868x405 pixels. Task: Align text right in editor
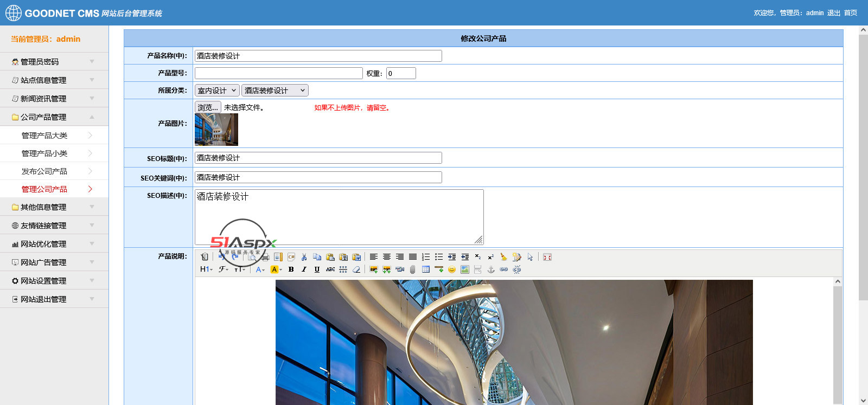click(400, 257)
